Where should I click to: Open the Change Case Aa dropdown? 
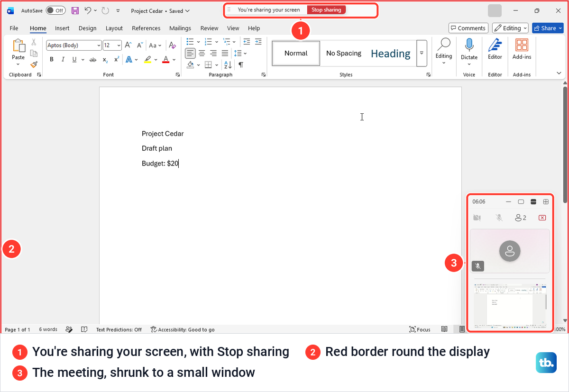[155, 46]
